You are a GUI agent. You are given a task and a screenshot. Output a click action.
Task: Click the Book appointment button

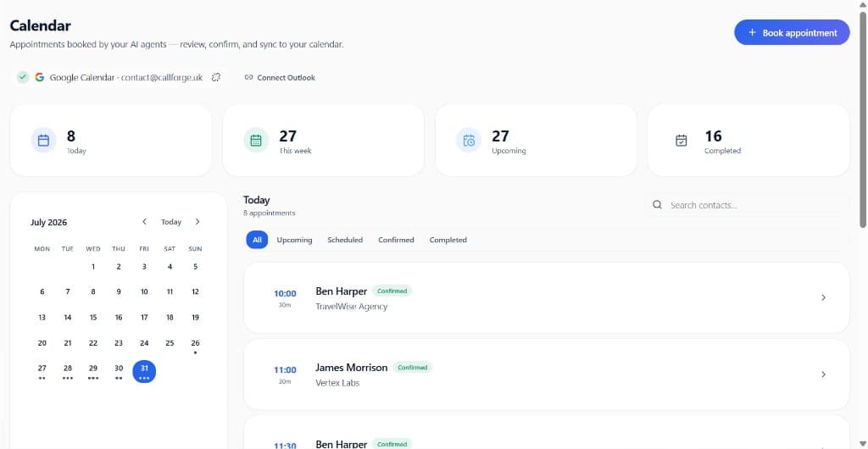tap(792, 33)
